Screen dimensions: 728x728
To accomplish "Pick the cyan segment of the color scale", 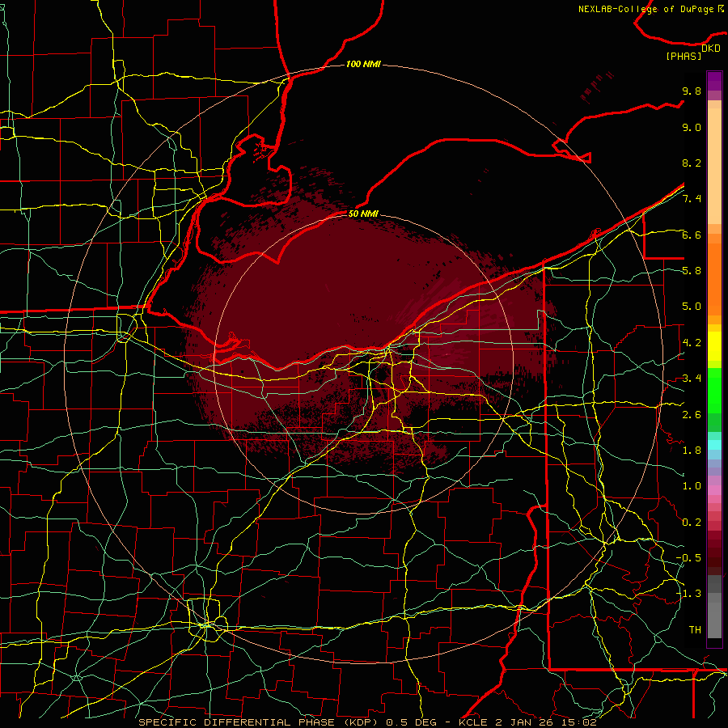I will click(x=714, y=445).
